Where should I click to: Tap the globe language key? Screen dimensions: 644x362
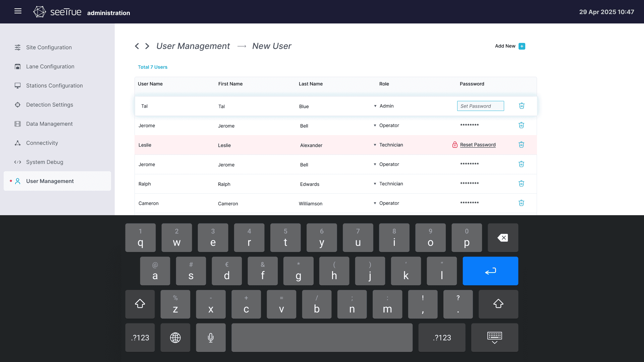click(x=175, y=338)
